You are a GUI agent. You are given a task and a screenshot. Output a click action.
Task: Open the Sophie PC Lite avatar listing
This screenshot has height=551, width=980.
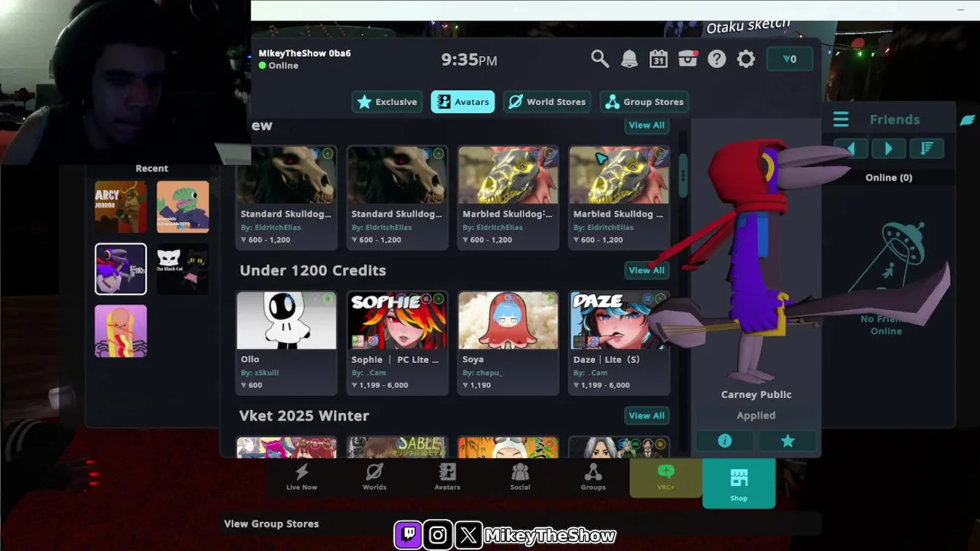pyautogui.click(x=397, y=343)
